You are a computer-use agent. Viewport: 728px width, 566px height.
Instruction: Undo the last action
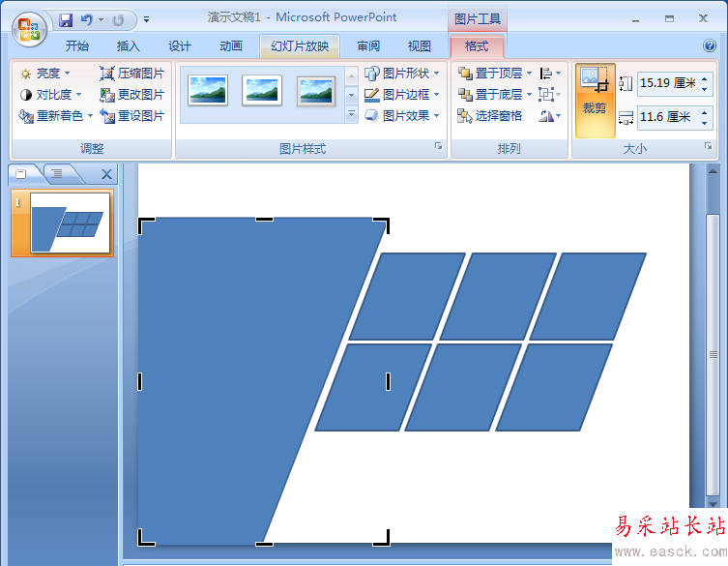(x=86, y=19)
